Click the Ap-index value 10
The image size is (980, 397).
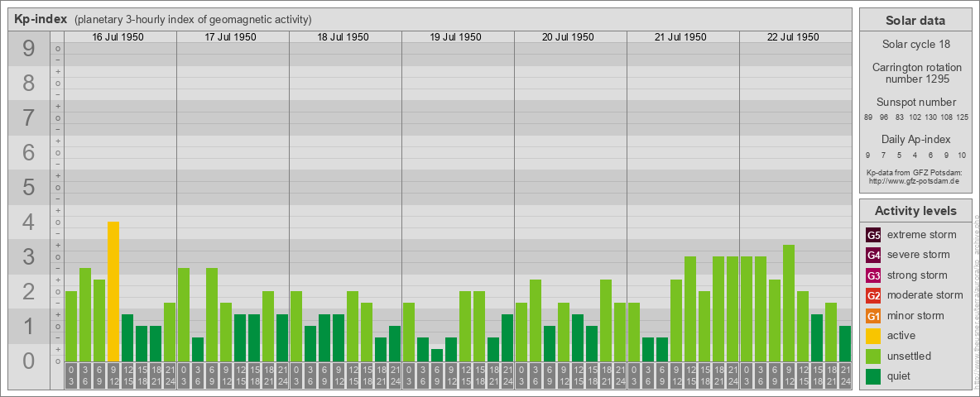pyautogui.click(x=962, y=155)
